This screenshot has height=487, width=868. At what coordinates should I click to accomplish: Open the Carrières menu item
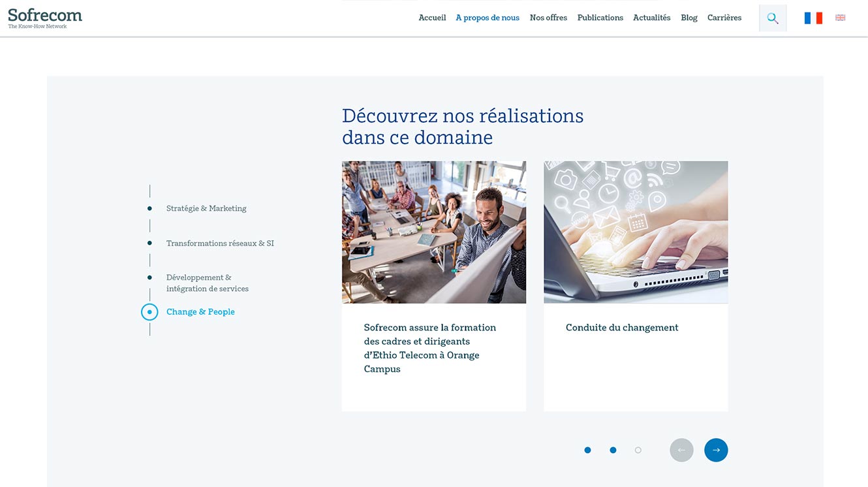724,18
